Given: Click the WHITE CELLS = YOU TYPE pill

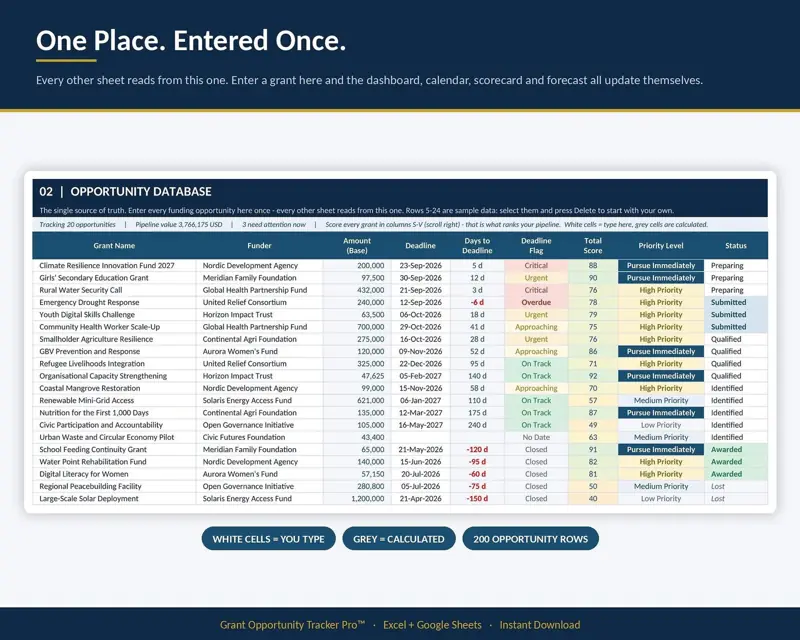Looking at the screenshot, I should [268, 539].
